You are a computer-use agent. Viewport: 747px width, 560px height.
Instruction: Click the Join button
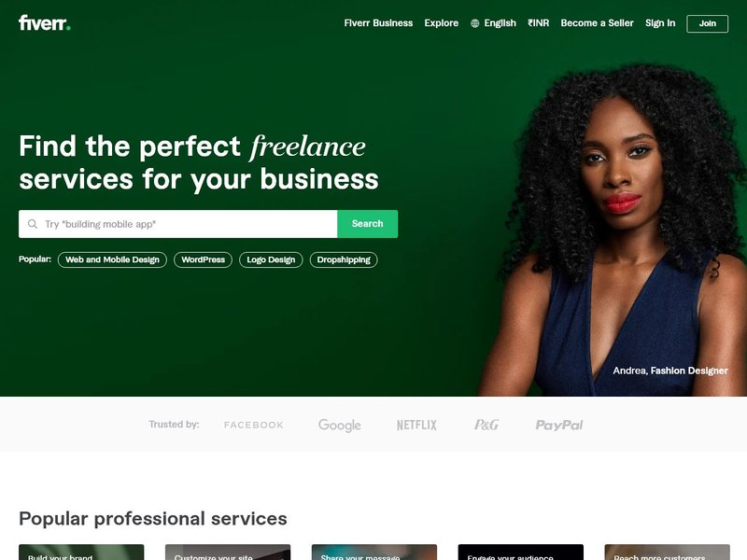[707, 24]
